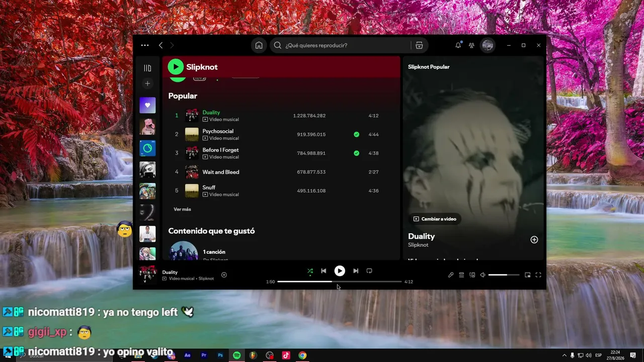
Task: Open the miniplayer icon
Action: (x=527, y=275)
